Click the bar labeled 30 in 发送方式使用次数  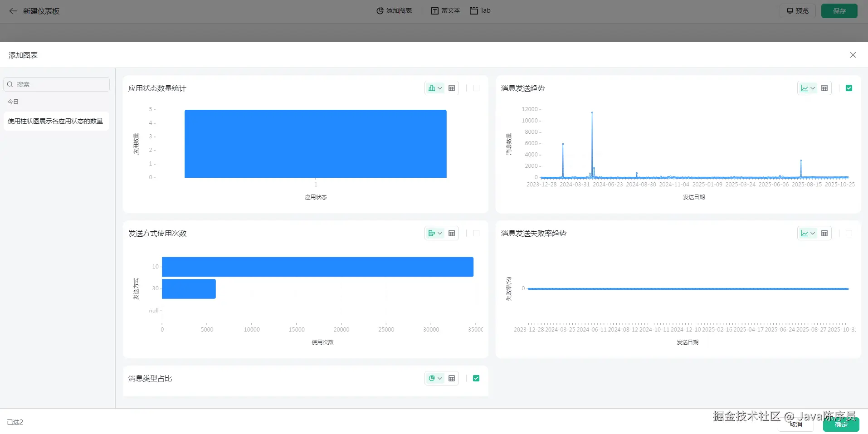tap(189, 289)
